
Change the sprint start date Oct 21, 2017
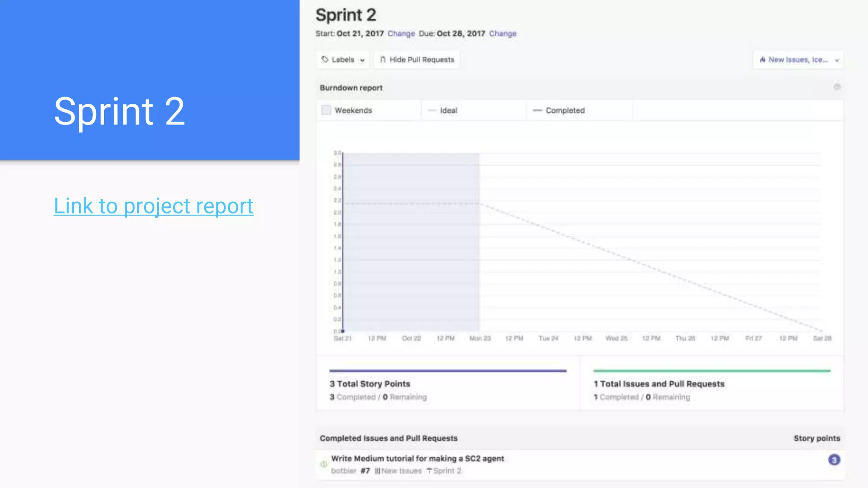[401, 33]
